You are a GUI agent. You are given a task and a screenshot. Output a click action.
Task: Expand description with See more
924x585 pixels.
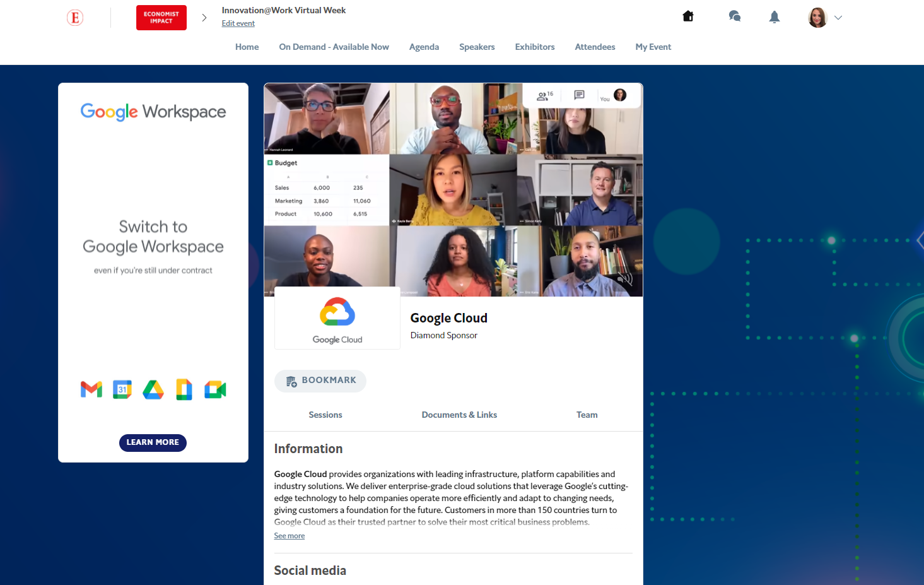click(289, 536)
